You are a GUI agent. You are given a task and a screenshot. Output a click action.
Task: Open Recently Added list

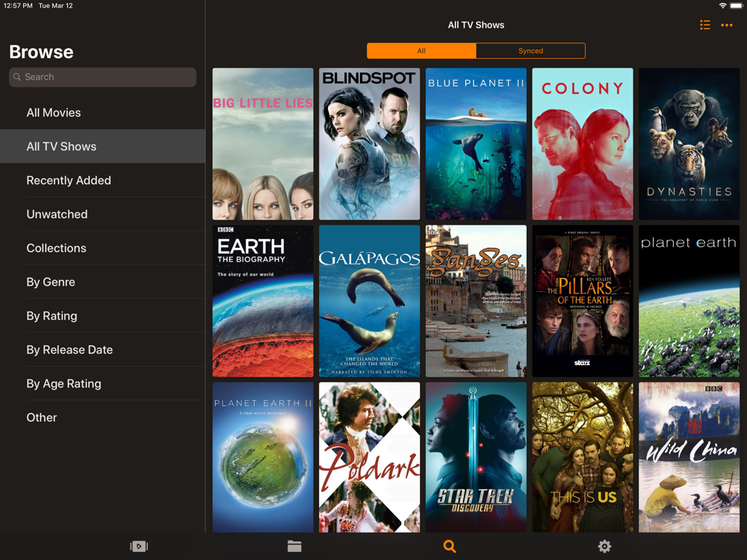point(102,181)
